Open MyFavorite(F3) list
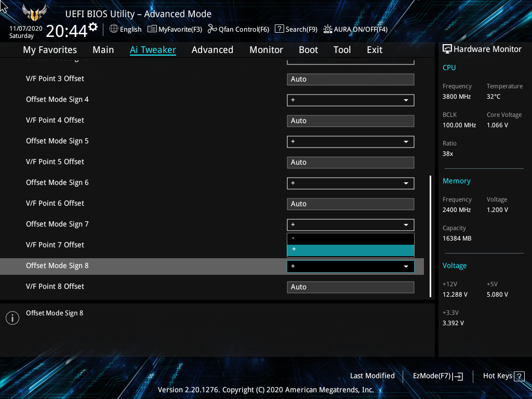The image size is (532, 399). (175, 29)
